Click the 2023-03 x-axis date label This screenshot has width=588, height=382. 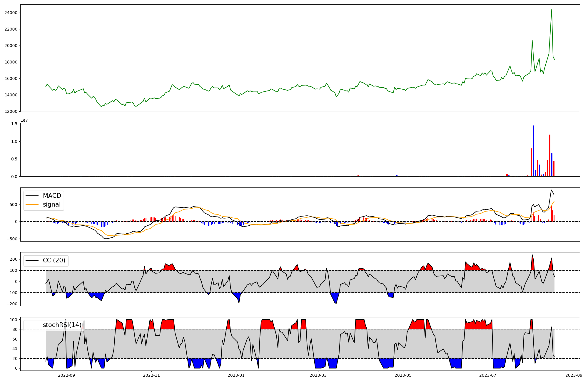[318, 375]
